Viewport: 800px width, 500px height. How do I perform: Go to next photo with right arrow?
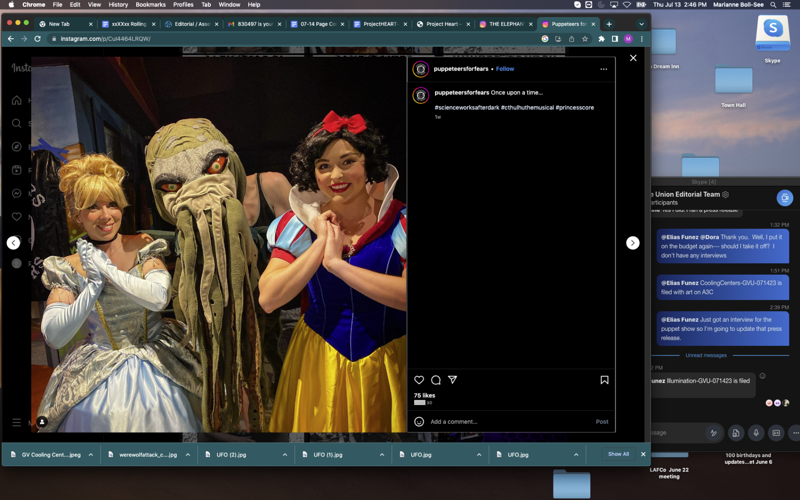tap(632, 243)
